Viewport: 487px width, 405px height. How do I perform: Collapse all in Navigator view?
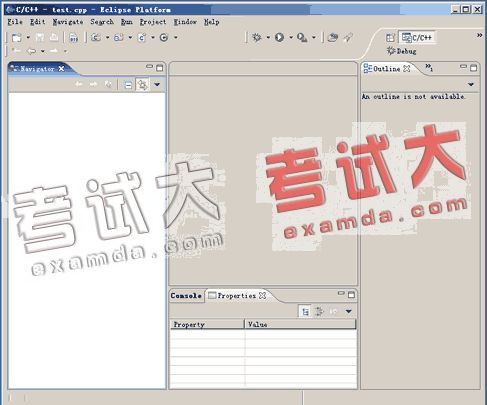coord(128,85)
